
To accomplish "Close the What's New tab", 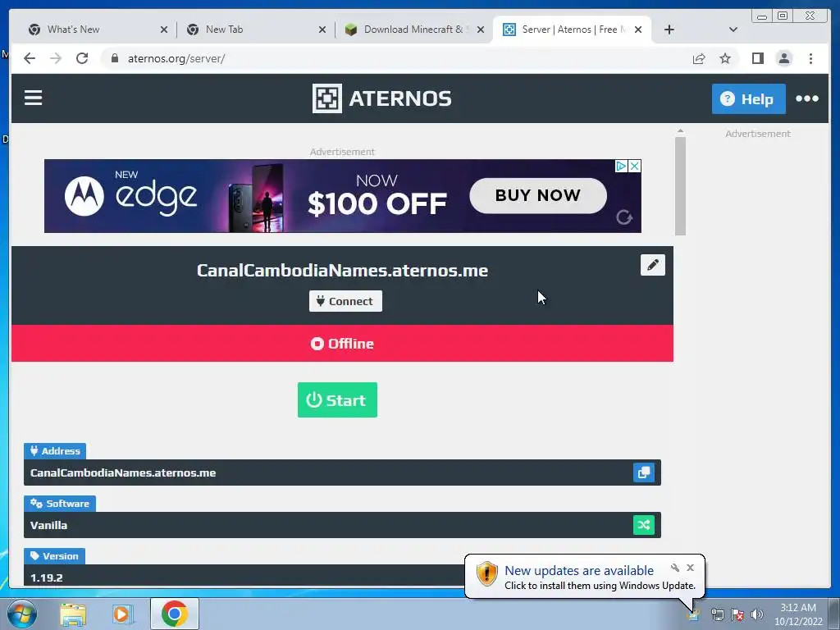I will click(164, 30).
